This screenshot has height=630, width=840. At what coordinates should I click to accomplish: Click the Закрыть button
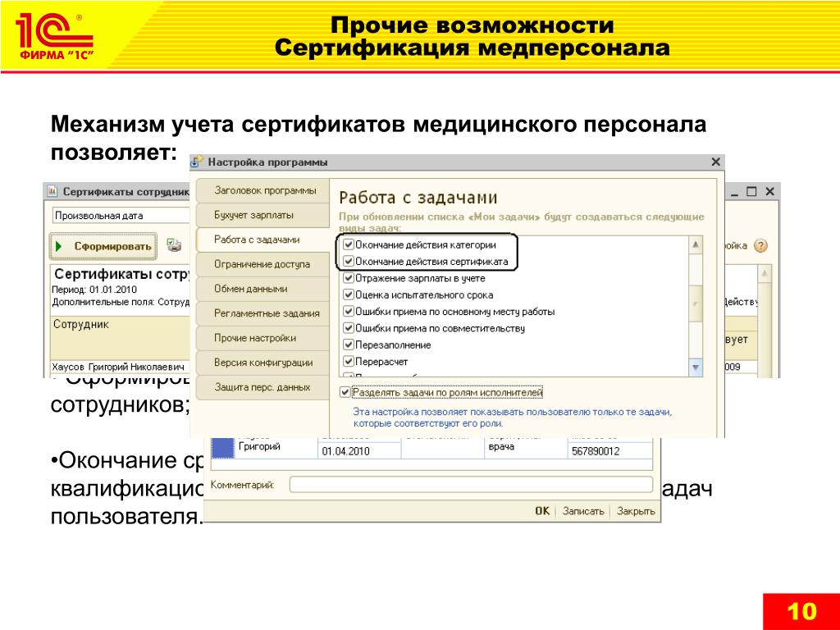[636, 511]
